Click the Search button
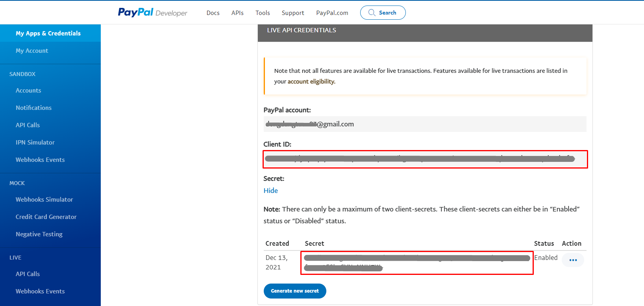Screen dimensions: 644x306 pos(383,13)
